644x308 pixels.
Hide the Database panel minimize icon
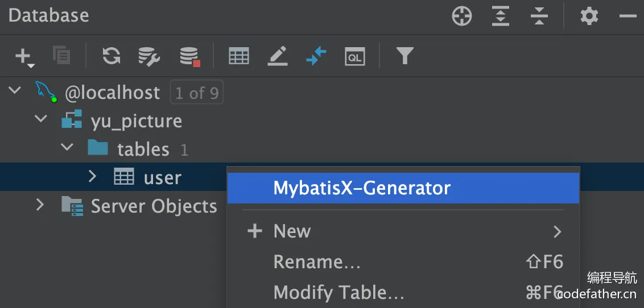[628, 16]
